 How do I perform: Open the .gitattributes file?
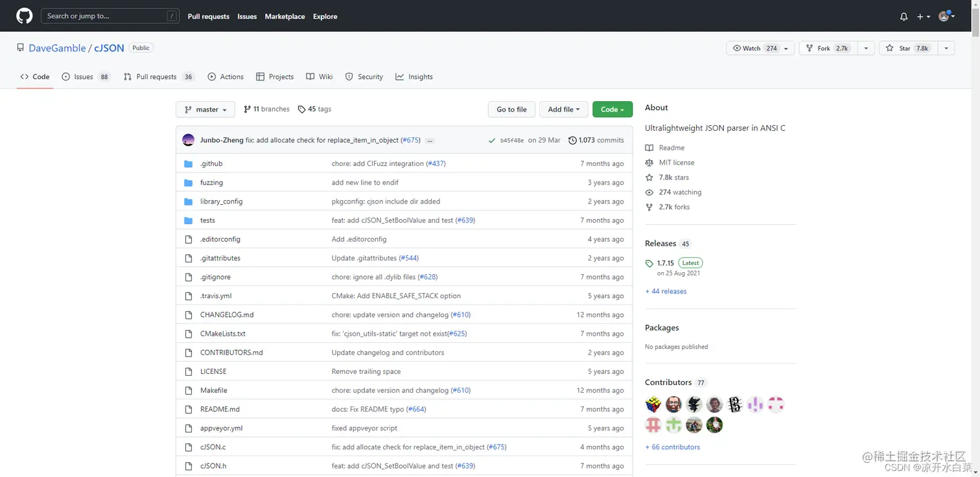point(220,258)
